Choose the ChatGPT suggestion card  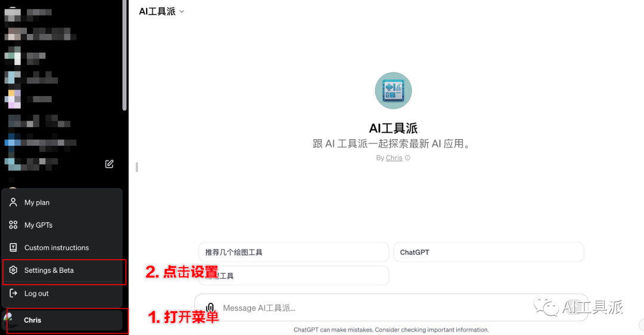[489, 252]
